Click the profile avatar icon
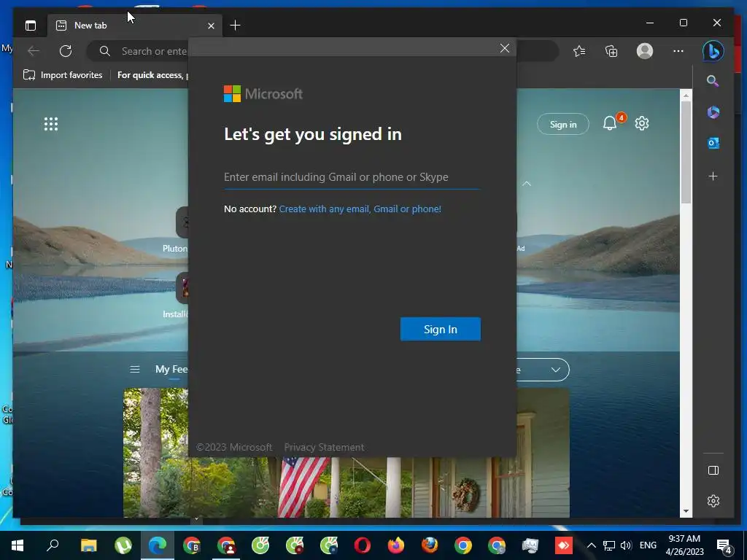The width and height of the screenshot is (747, 560). 645,51
